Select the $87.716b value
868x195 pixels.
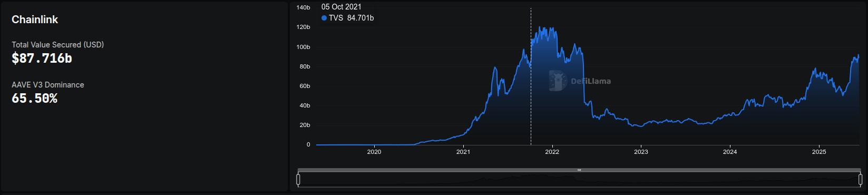[42, 58]
